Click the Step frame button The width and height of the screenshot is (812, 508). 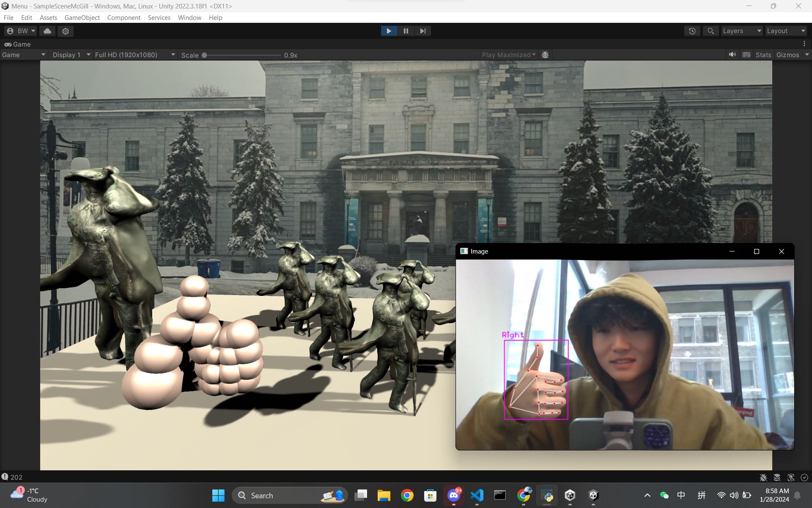tap(422, 31)
